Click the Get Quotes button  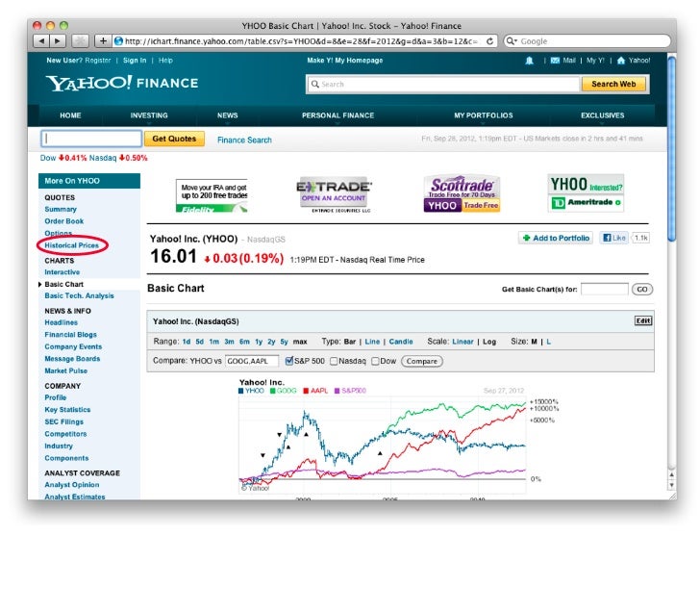pyautogui.click(x=174, y=139)
